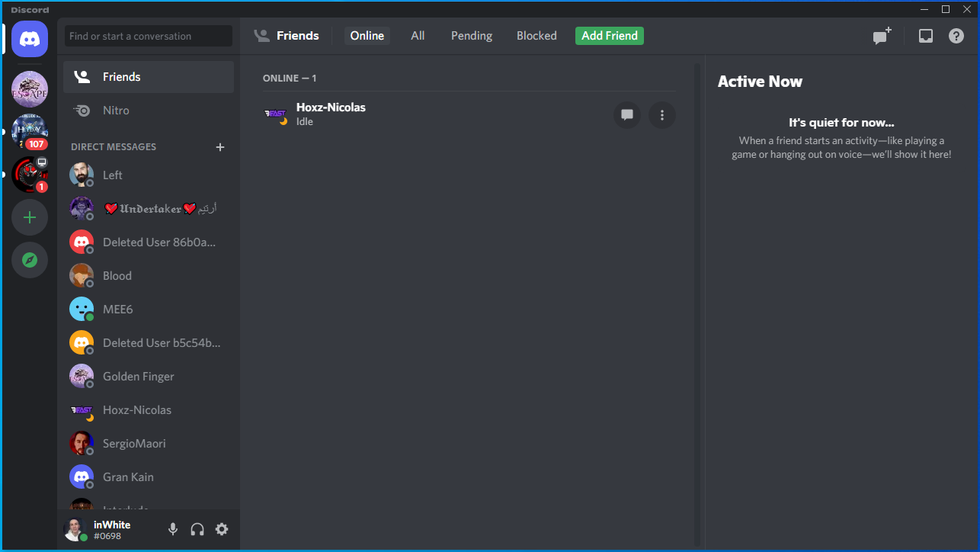Viewport: 980px width, 552px height.
Task: Click the Add a Server plus icon
Action: [30, 217]
